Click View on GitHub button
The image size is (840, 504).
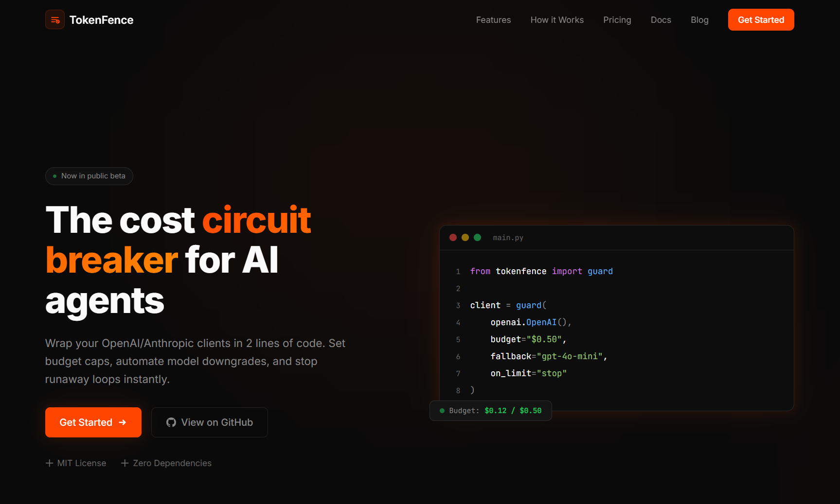[x=210, y=422]
